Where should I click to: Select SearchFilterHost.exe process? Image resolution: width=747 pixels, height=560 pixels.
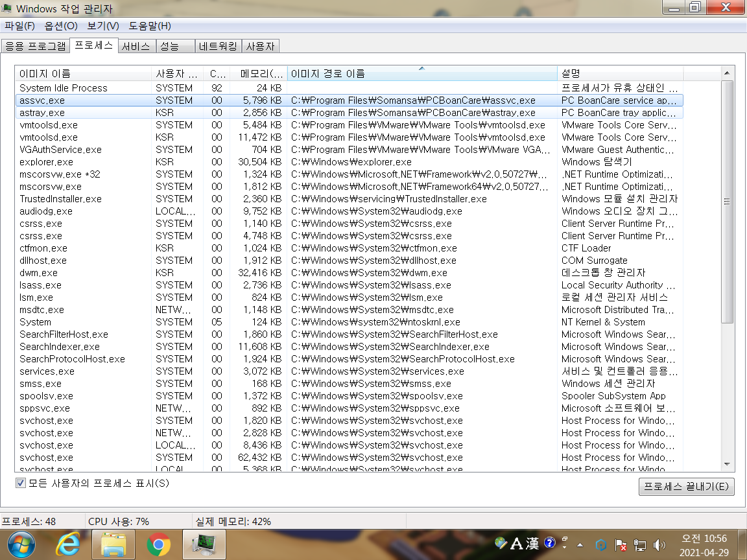350,334
